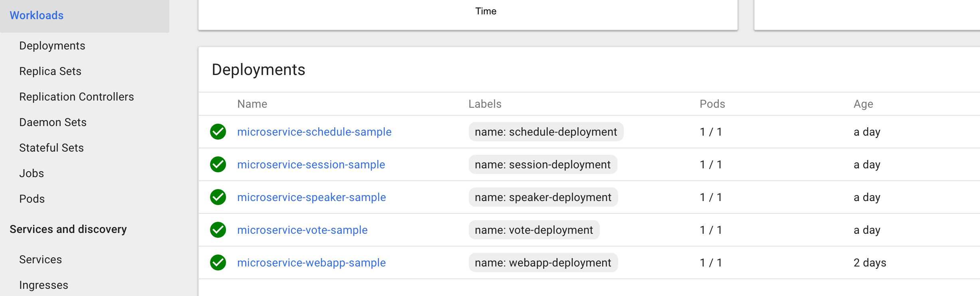Go to Deployments in sidebar
This screenshot has height=296, width=980.
coord(52,45)
